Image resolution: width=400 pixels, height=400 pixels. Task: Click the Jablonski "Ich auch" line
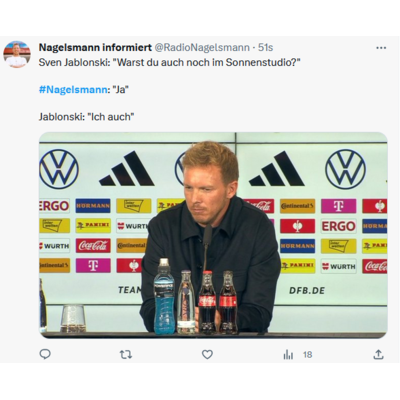[86, 117]
